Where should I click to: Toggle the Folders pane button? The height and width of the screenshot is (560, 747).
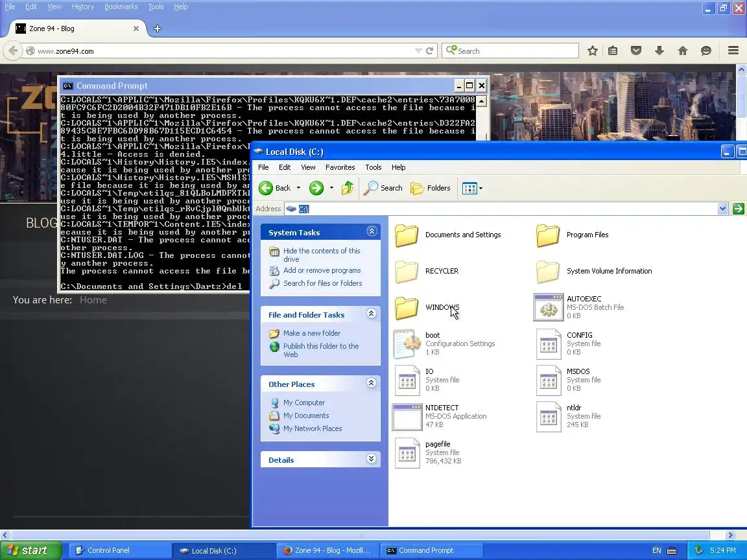pos(431,188)
